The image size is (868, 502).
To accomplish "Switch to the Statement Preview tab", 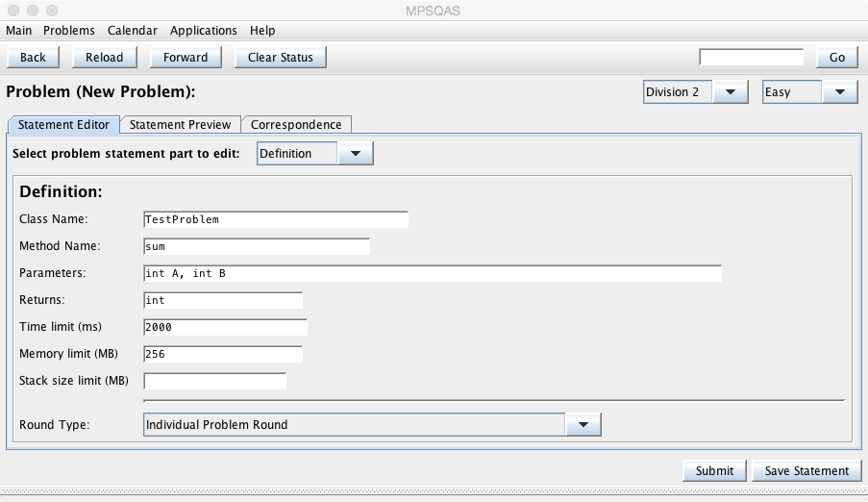I will point(180,125).
